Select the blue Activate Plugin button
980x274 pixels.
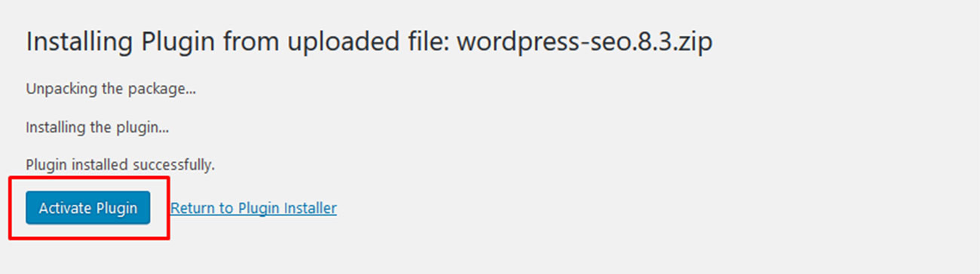88,208
